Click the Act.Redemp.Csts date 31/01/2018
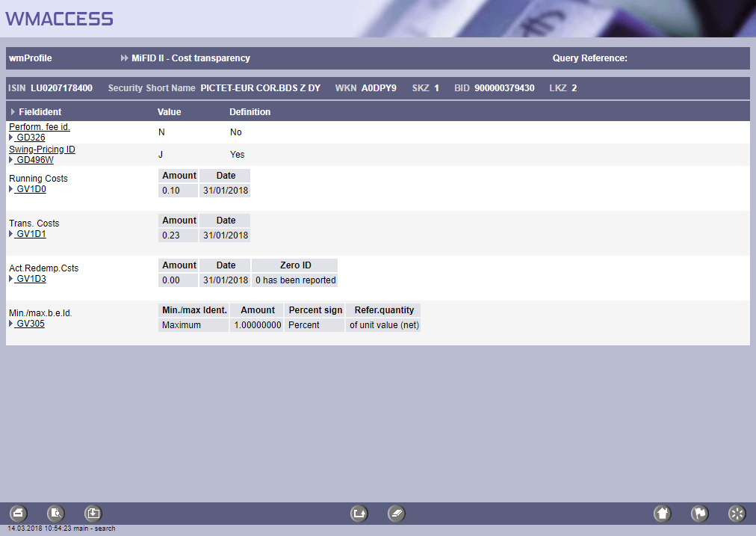This screenshot has height=536, width=756. point(225,280)
